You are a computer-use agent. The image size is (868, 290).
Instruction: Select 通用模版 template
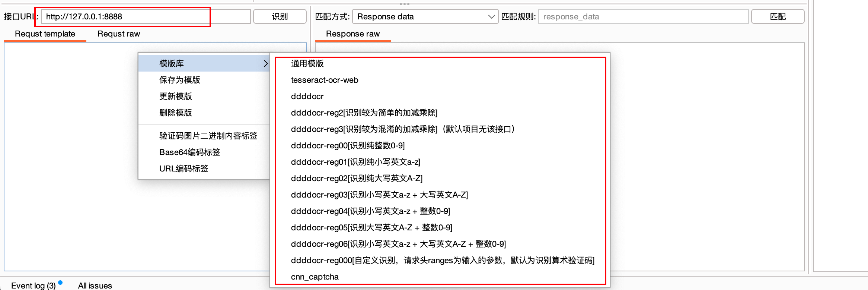pos(440,63)
